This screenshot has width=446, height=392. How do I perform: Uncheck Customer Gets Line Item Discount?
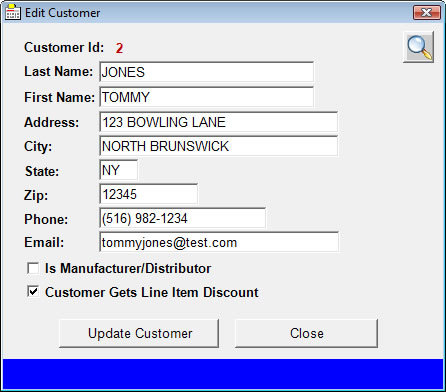(x=33, y=292)
